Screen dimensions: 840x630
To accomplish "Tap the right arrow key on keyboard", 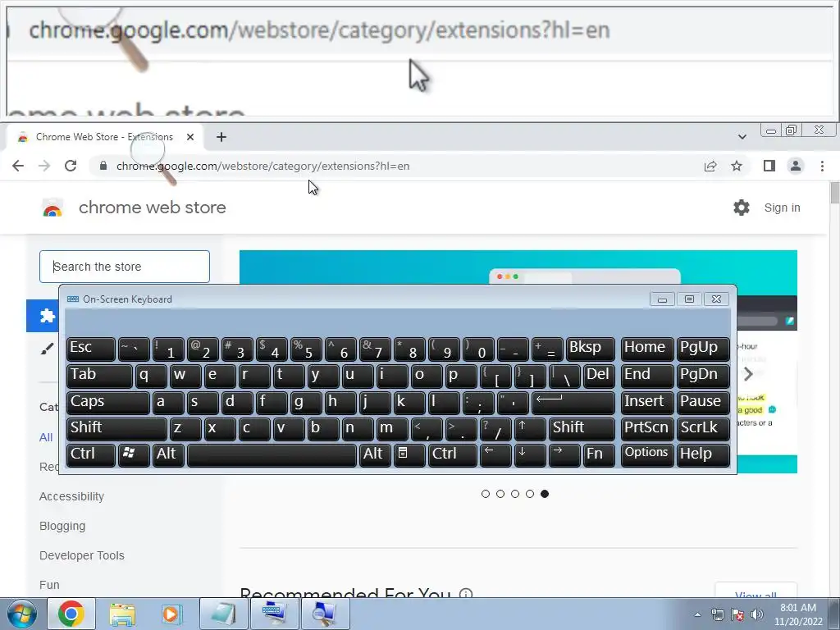I will tap(564, 454).
